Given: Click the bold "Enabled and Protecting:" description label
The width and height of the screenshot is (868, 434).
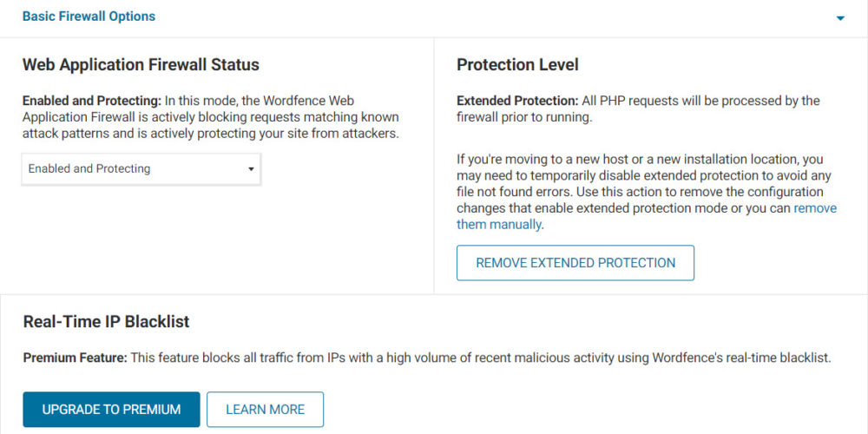Looking at the screenshot, I should coord(91,101).
